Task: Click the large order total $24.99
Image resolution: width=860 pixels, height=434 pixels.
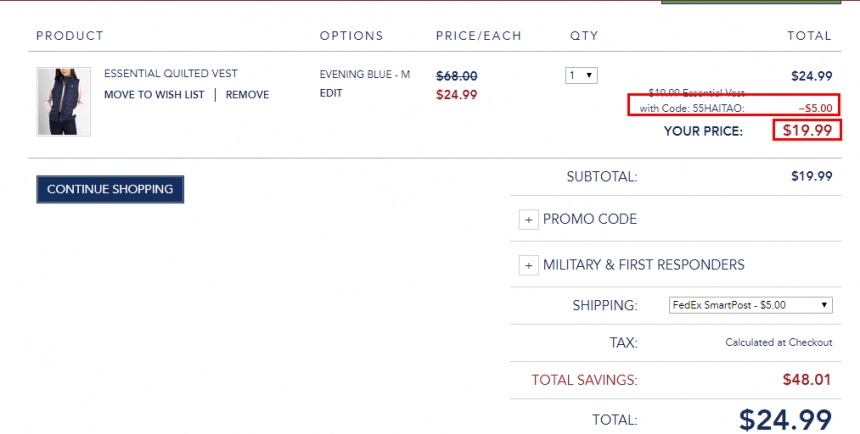Action: tap(785, 419)
